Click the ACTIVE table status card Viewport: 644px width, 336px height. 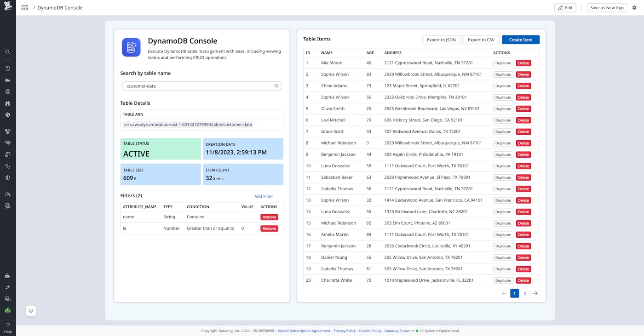click(x=161, y=149)
